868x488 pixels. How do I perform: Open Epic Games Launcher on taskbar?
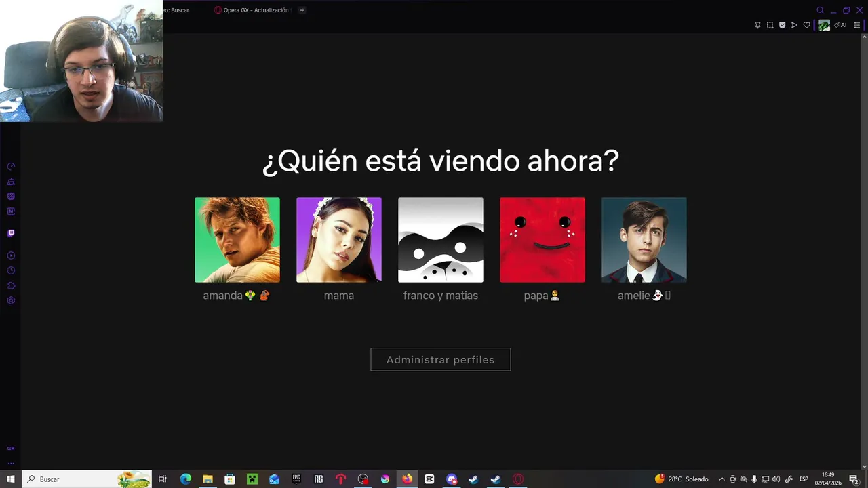pyautogui.click(x=296, y=479)
